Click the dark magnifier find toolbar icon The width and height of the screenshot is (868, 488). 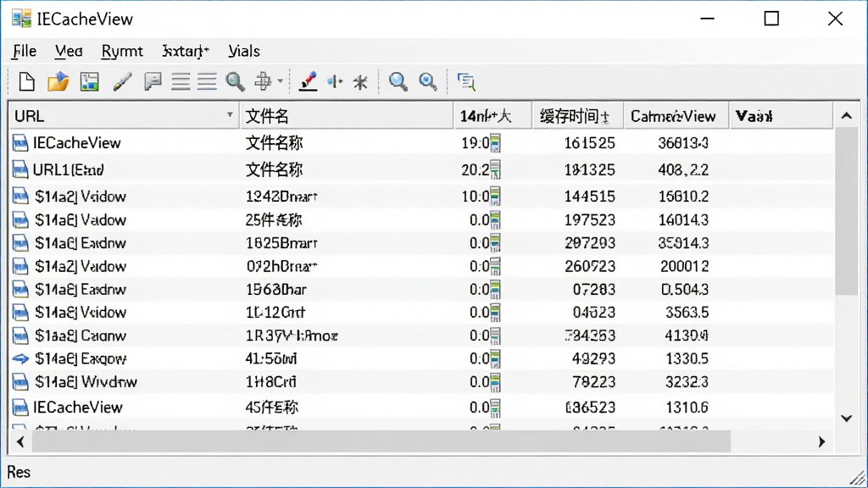pos(235,82)
